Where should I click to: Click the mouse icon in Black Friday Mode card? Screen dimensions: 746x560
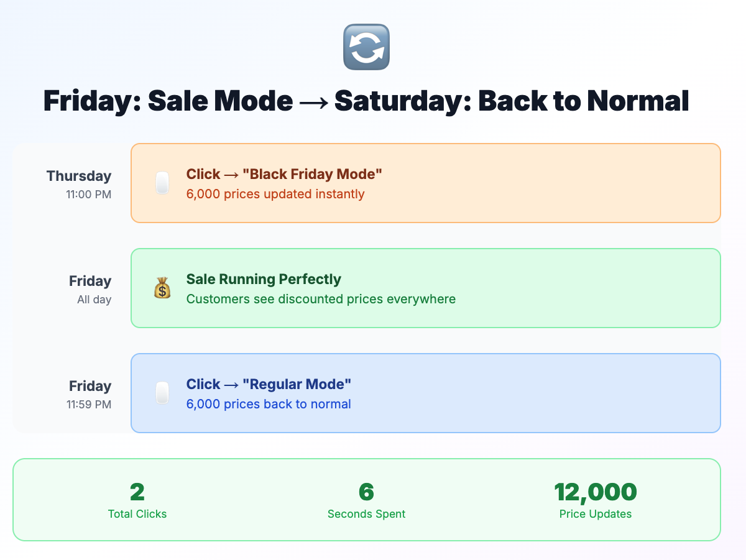click(x=162, y=183)
